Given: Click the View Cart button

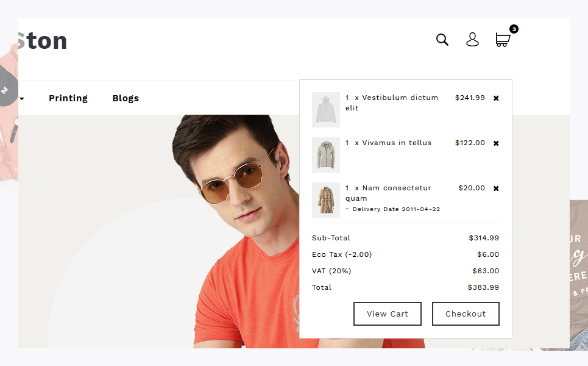Looking at the screenshot, I should 388,314.
